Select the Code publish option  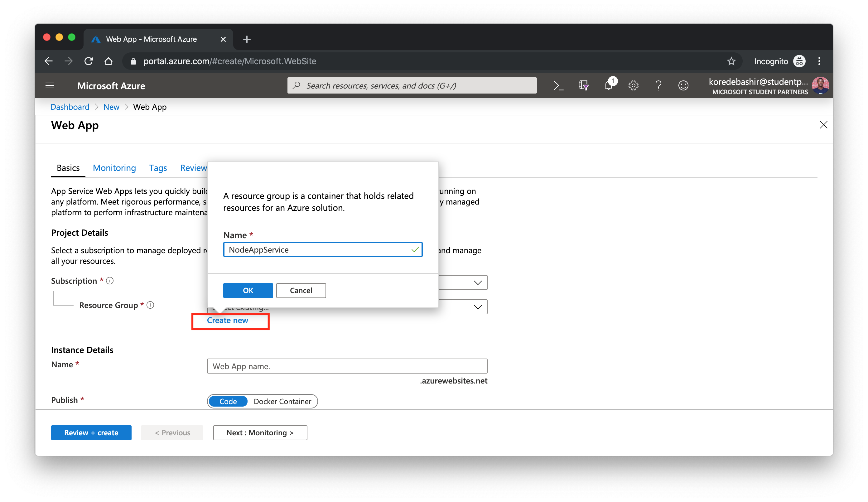[228, 401]
